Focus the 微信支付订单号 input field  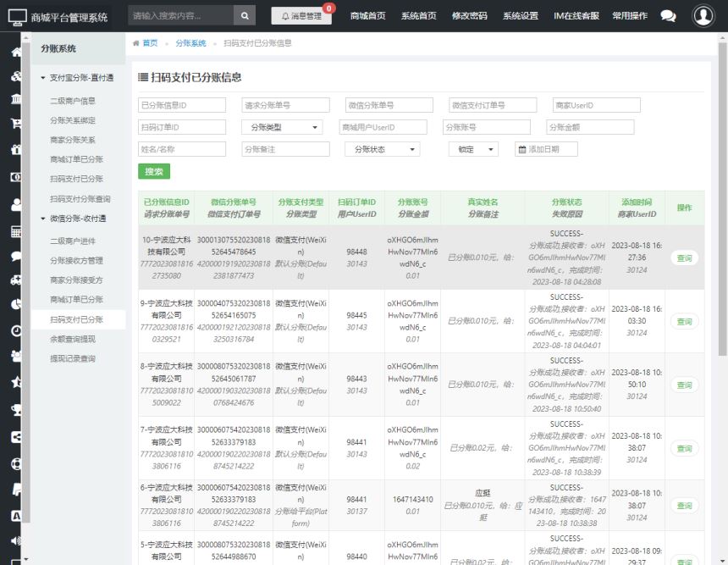tap(493, 105)
